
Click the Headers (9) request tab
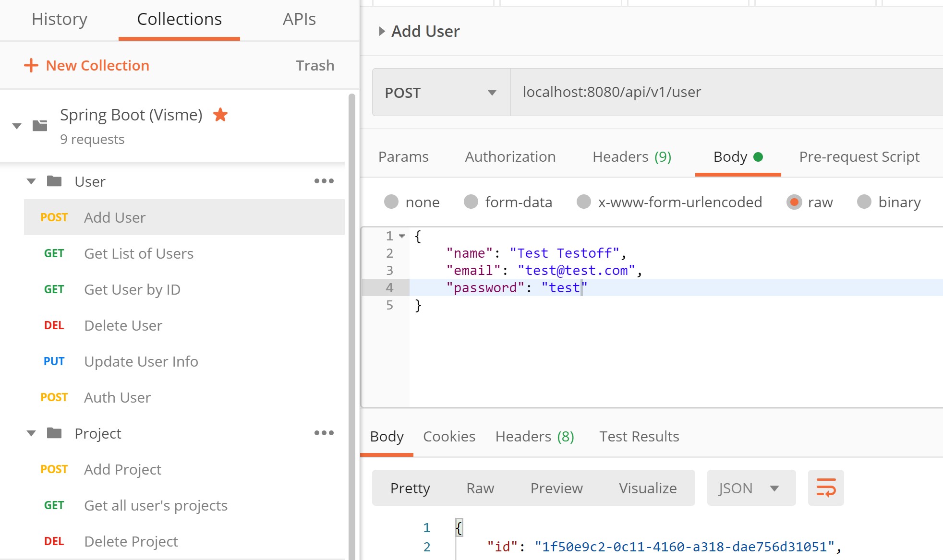(634, 155)
